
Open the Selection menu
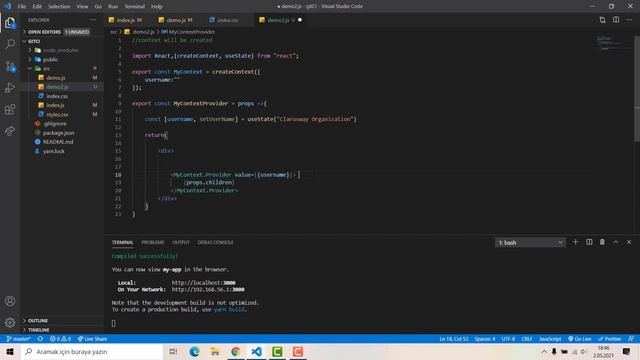tap(59, 7)
